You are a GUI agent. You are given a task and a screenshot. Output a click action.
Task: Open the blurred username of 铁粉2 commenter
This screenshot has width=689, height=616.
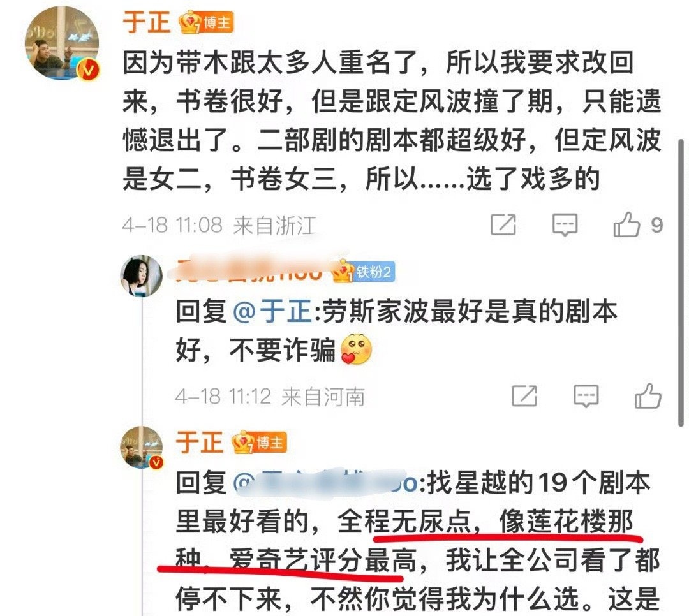(x=249, y=270)
